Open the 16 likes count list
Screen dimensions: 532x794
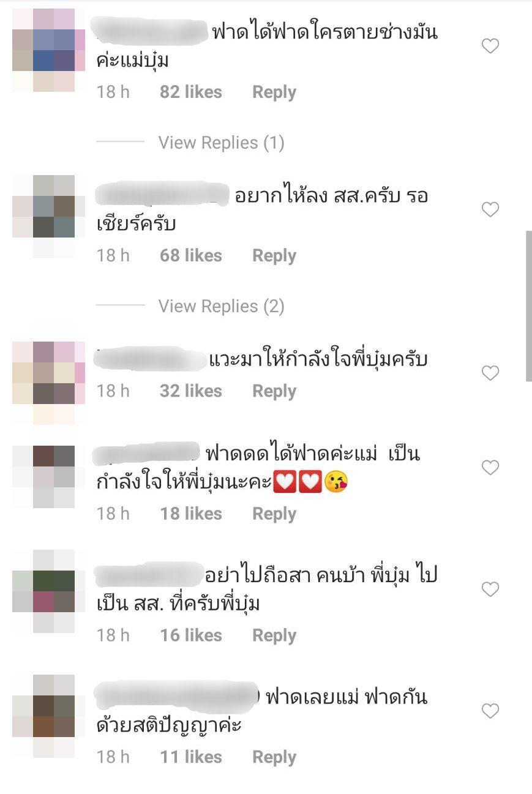(191, 635)
